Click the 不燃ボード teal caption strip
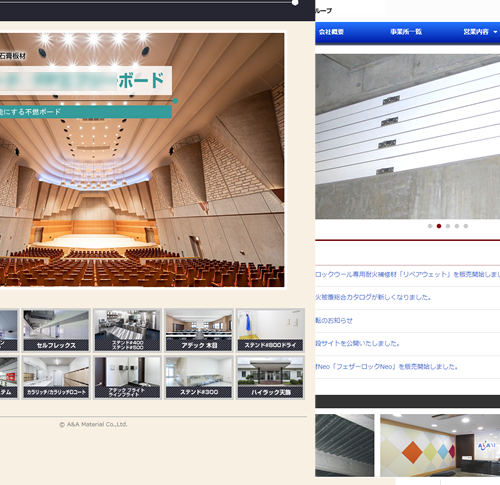The width and height of the screenshot is (500, 485). pyautogui.click(x=86, y=112)
